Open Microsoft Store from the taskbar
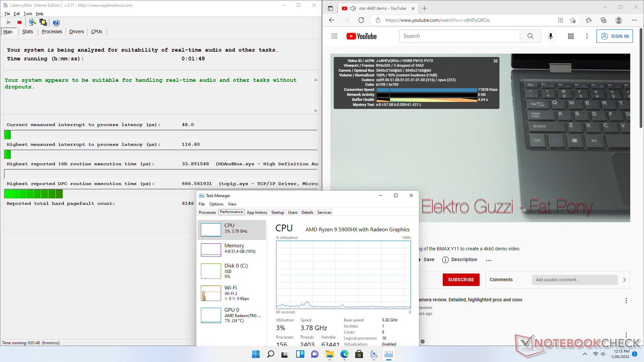644x362 pixels. 359,354
